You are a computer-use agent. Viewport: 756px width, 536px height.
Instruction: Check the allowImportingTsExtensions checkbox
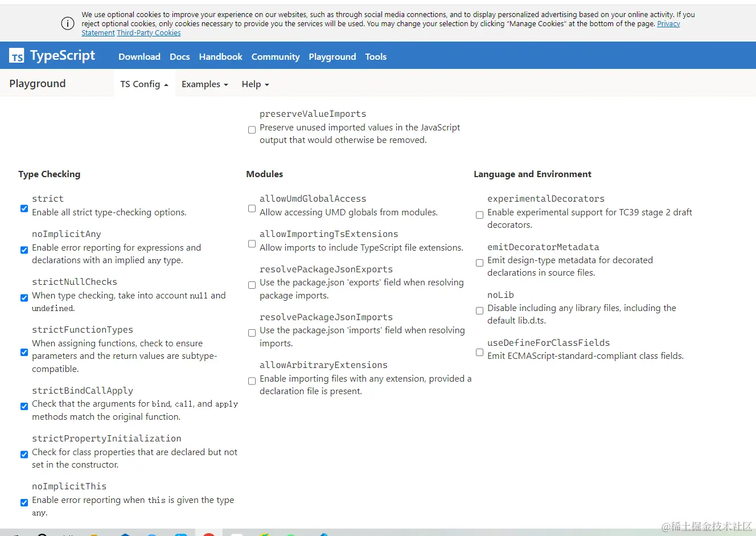click(x=252, y=244)
